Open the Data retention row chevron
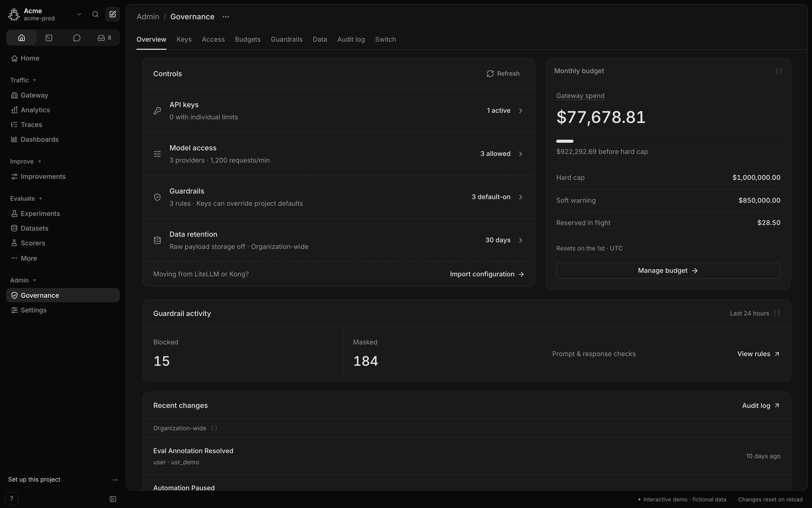 521,240
